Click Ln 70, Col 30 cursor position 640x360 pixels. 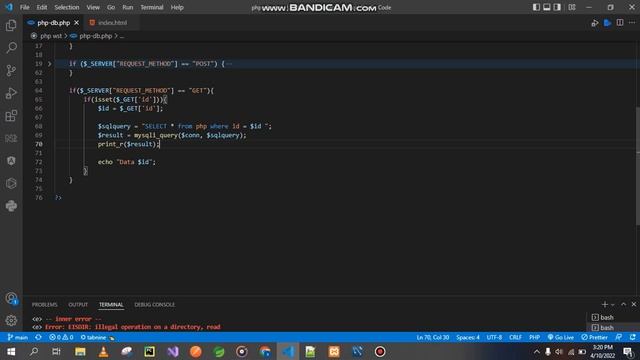[433, 338]
